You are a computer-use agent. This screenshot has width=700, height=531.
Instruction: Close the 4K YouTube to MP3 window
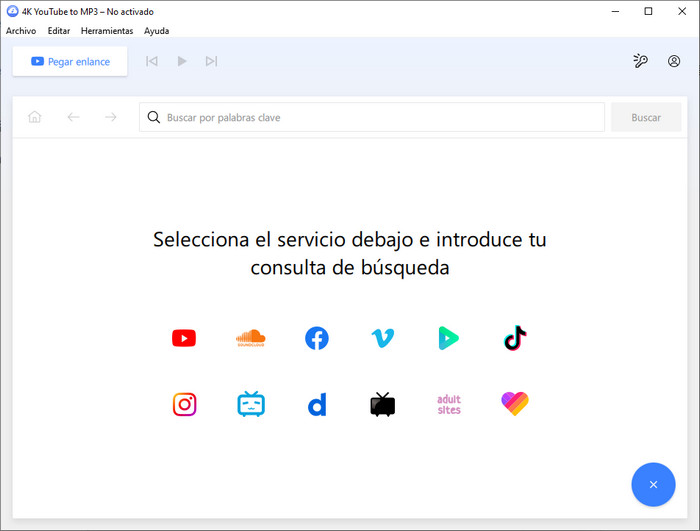click(682, 11)
